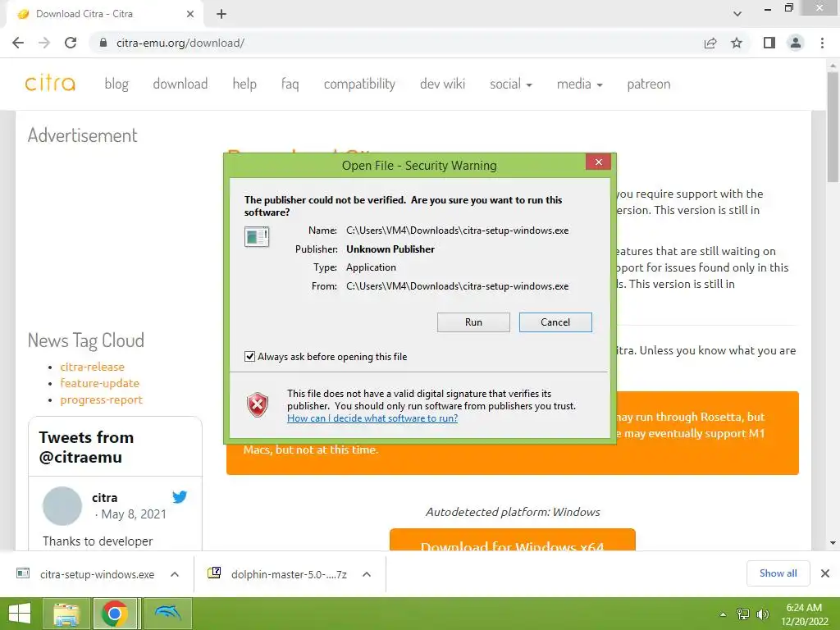Image resolution: width=840 pixels, height=630 pixels.
Task: Open a new browser tab
Action: (x=221, y=14)
